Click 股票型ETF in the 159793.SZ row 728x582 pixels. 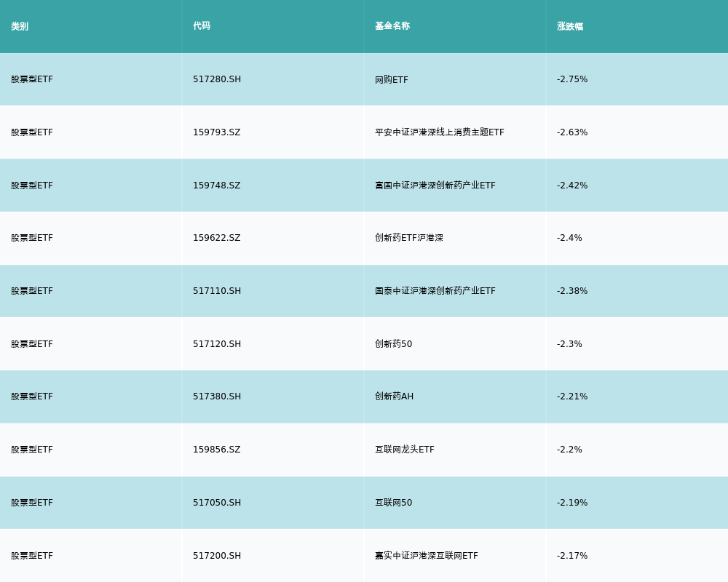pos(32,132)
